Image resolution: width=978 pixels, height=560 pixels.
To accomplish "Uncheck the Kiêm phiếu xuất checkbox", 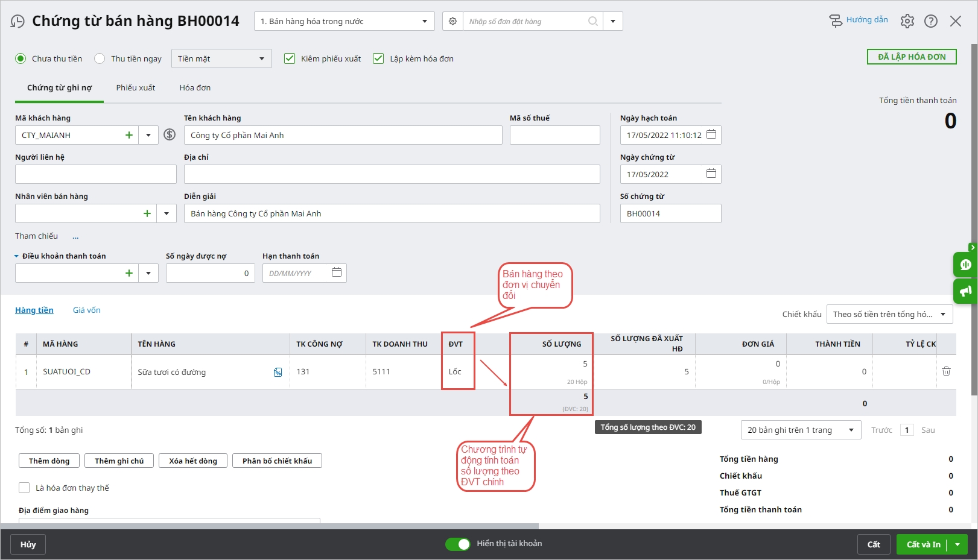I will pos(290,58).
